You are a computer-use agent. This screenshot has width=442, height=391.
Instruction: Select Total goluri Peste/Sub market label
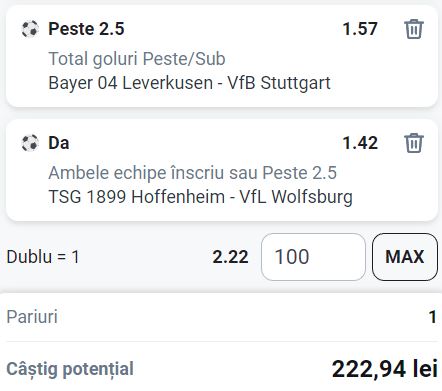point(137,59)
